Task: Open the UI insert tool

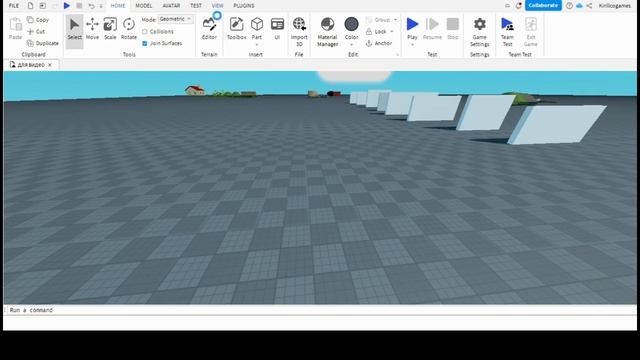Action: point(277,29)
